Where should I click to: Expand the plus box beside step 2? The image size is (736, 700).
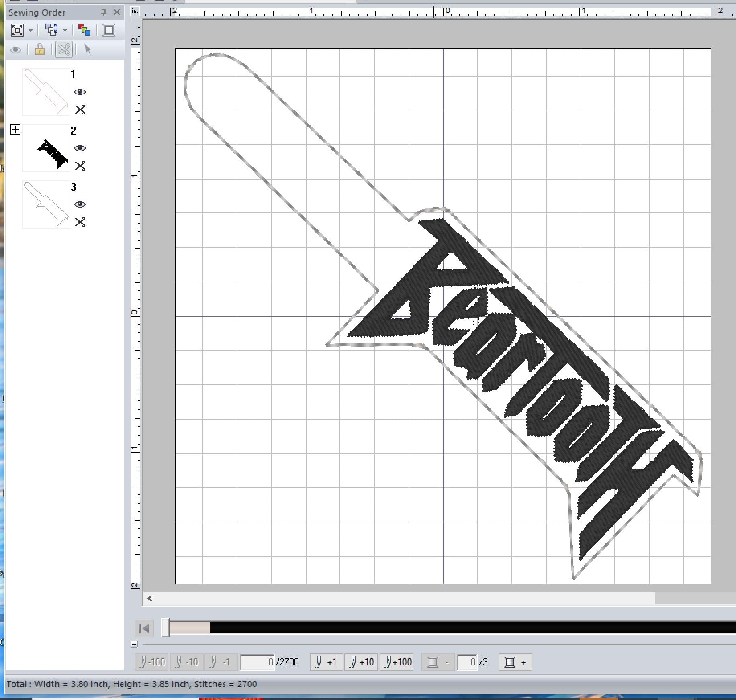(x=16, y=129)
